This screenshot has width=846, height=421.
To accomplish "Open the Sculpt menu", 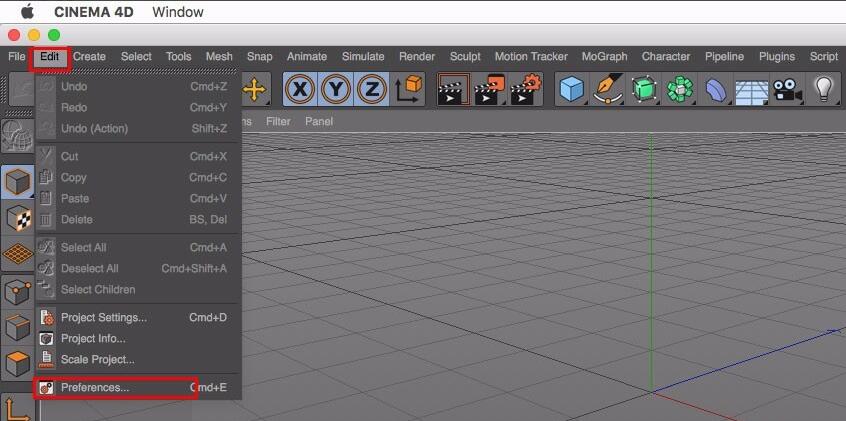I will coord(465,57).
